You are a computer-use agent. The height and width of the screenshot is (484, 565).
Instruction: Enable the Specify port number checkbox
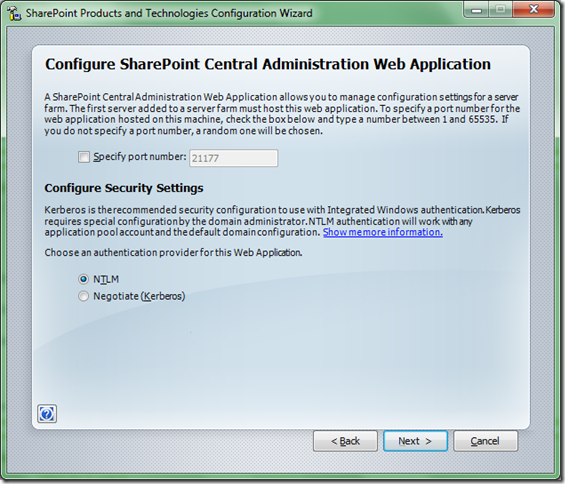coord(84,157)
